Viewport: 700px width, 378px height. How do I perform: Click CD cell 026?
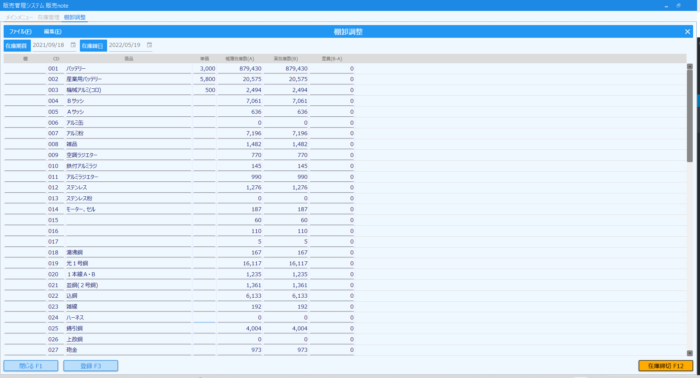tap(56, 339)
